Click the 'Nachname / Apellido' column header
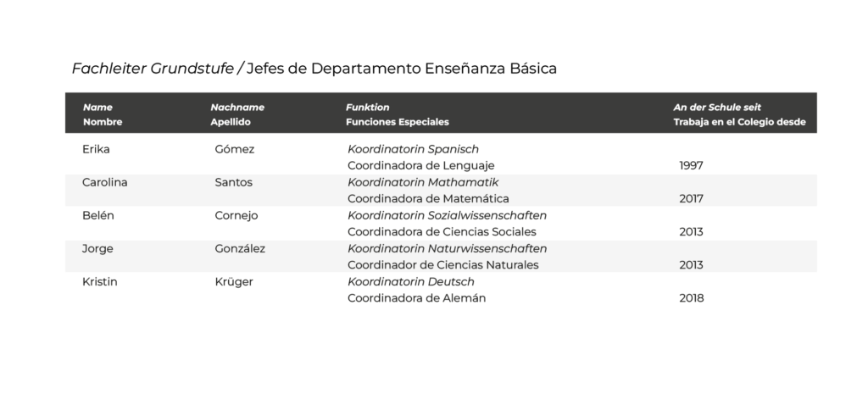This screenshot has height=399, width=868. [236, 114]
